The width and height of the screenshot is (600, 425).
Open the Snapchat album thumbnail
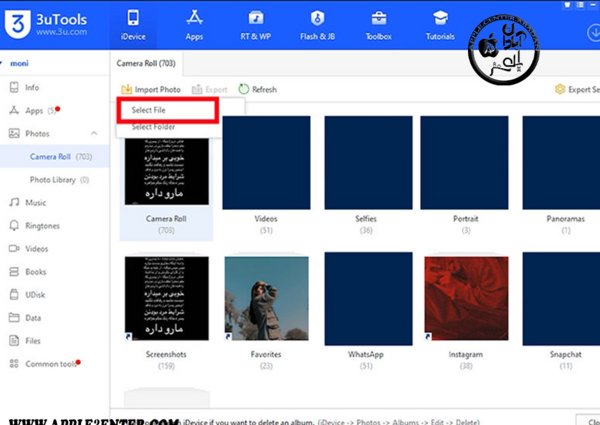click(561, 298)
